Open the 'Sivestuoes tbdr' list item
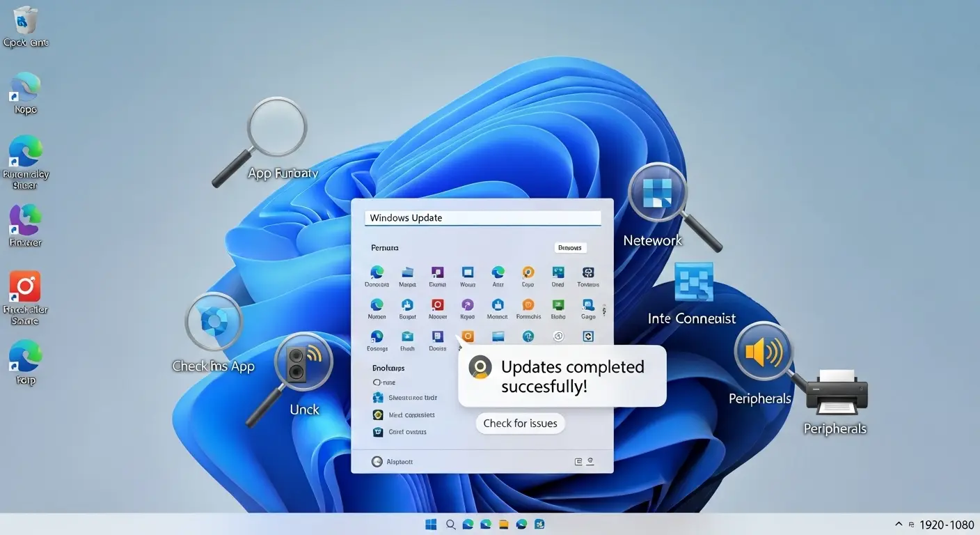The width and height of the screenshot is (980, 535). click(405, 398)
